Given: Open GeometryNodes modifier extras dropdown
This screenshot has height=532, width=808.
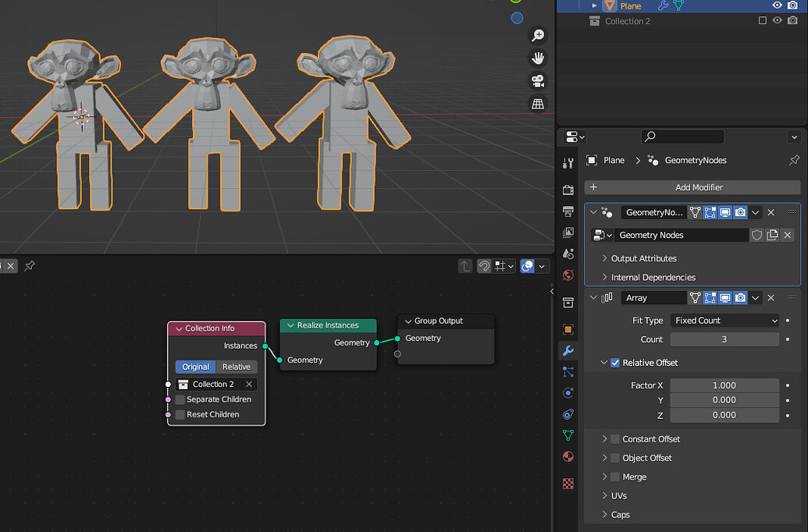Looking at the screenshot, I should coord(756,212).
